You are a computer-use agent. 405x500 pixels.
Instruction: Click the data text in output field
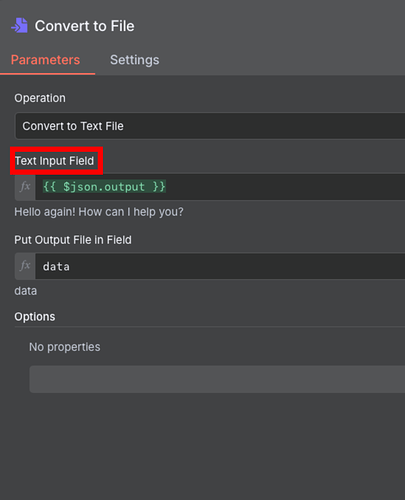pyautogui.click(x=56, y=267)
